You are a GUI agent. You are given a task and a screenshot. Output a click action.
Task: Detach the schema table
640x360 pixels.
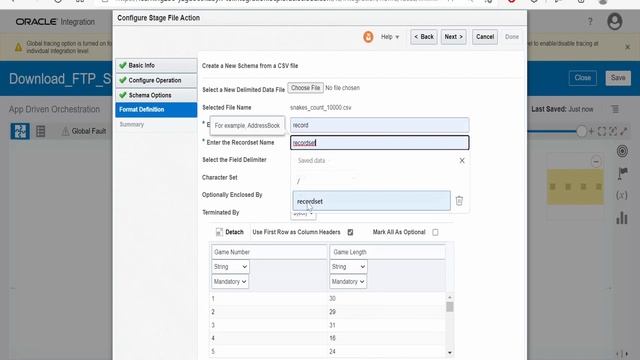[229, 232]
